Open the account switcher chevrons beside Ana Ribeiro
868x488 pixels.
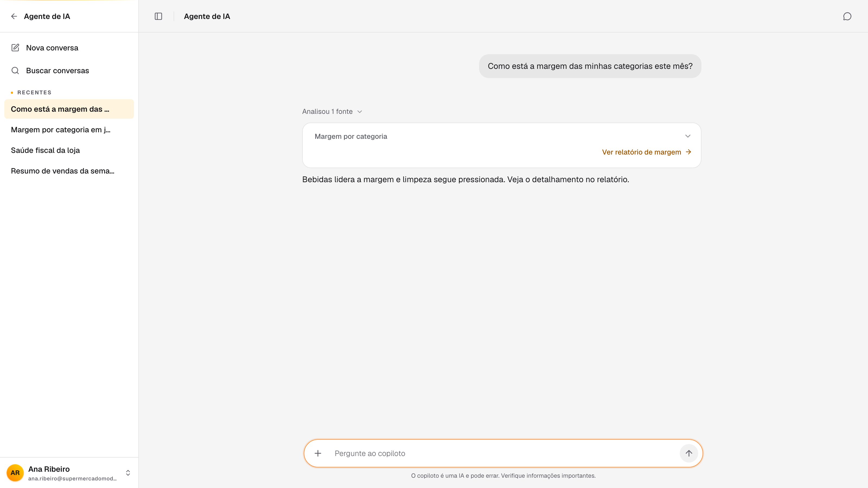(128, 473)
